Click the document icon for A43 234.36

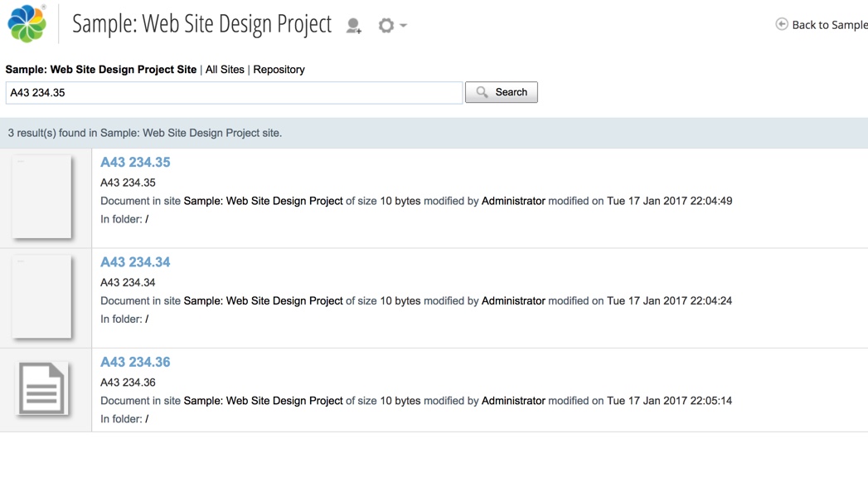click(41, 388)
